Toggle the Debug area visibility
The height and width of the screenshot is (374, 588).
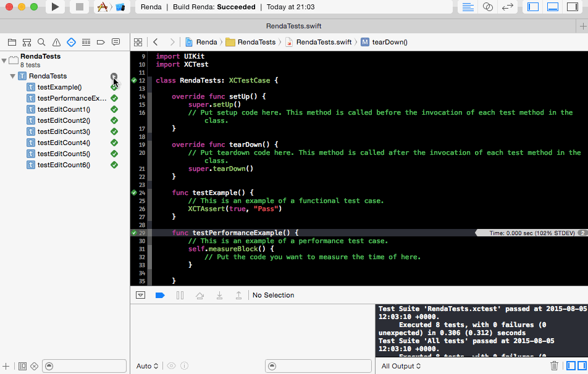click(x=553, y=7)
